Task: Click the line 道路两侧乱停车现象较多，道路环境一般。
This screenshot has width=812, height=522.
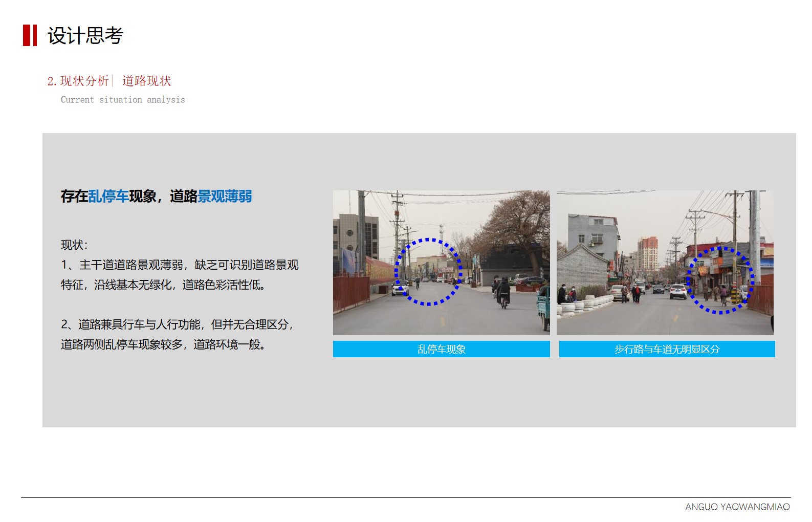Action: point(164,344)
